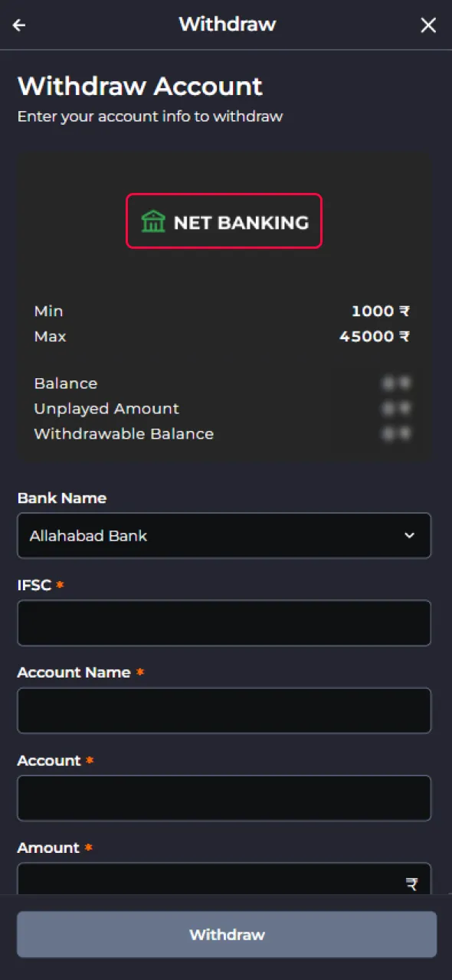Screen dimensions: 452x980
Task: Reveal the hidden Withdrawable Balance value
Action: pyautogui.click(x=397, y=433)
